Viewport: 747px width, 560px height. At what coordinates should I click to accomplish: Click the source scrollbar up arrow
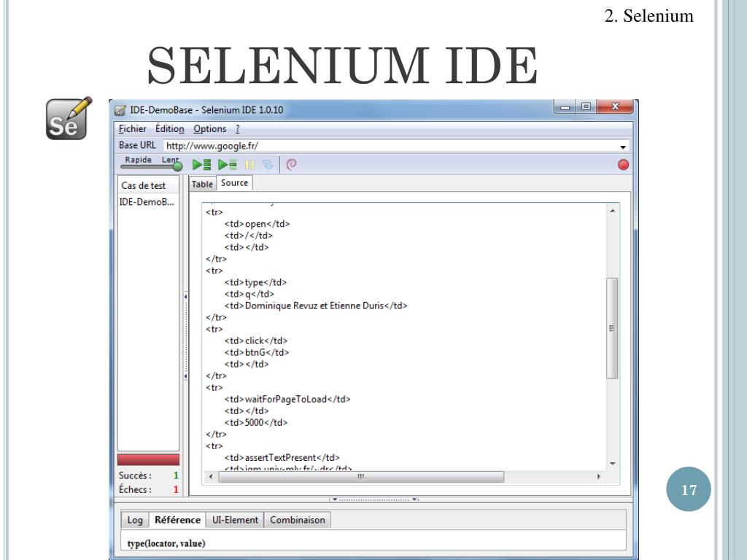click(x=613, y=211)
